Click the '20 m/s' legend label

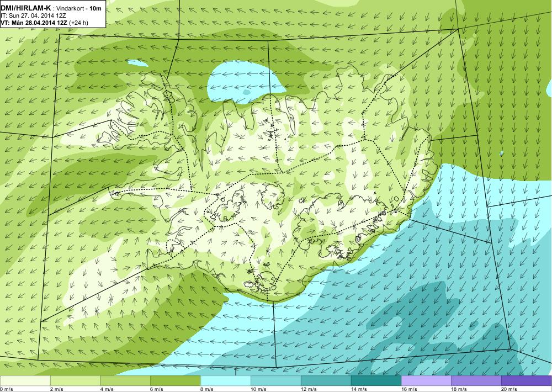[x=509, y=389]
